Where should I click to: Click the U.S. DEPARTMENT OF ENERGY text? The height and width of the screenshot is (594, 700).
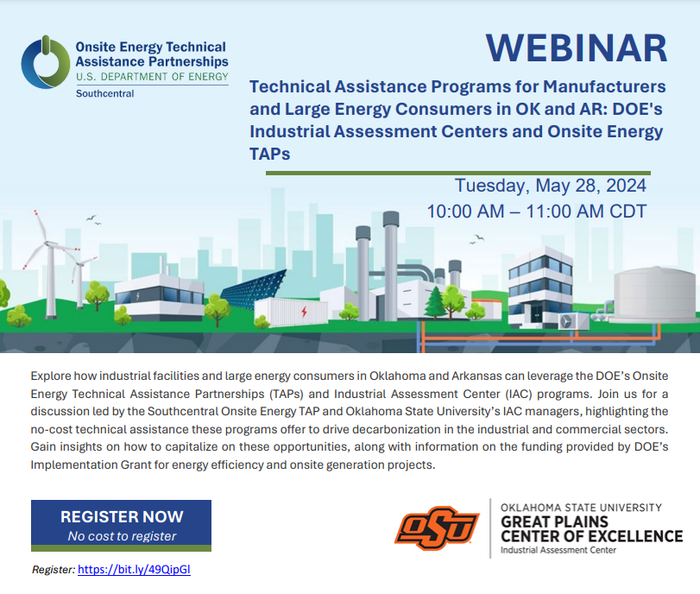[x=152, y=78]
